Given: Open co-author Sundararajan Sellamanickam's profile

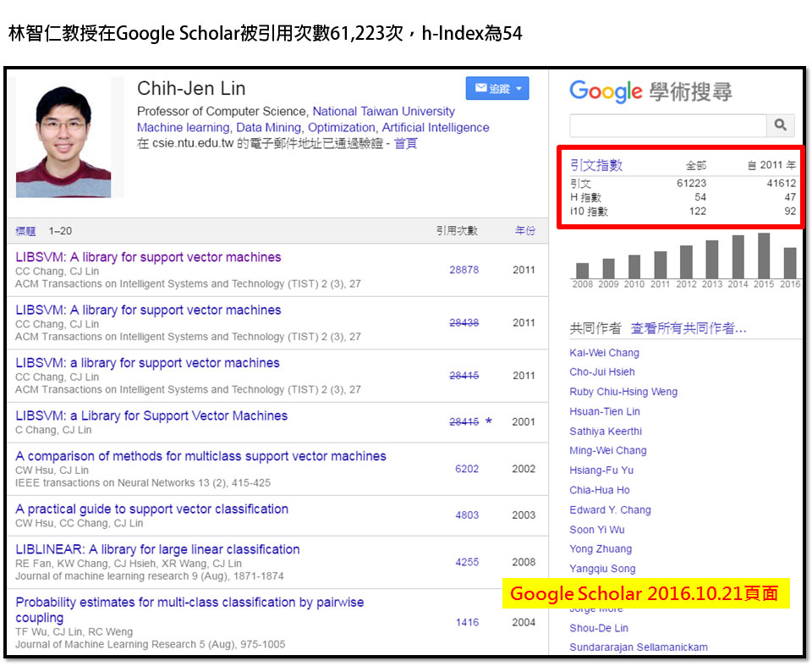Looking at the screenshot, I should click(x=639, y=647).
